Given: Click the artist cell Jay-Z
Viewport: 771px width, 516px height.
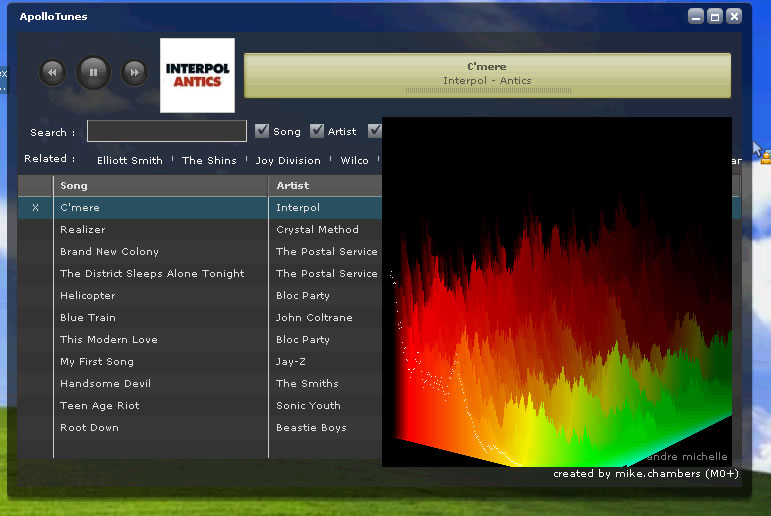Looking at the screenshot, I should [x=291, y=362].
